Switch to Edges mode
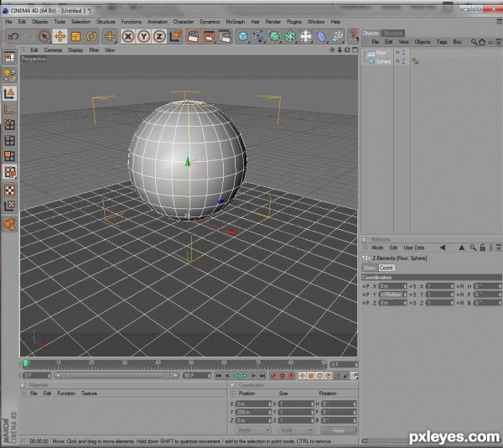The width and height of the screenshot is (503, 448). coord(9,141)
